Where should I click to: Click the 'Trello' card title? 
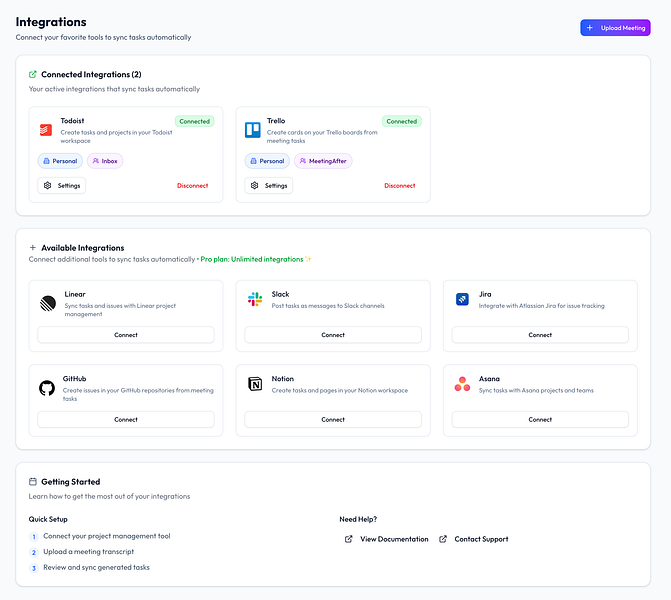click(276, 121)
